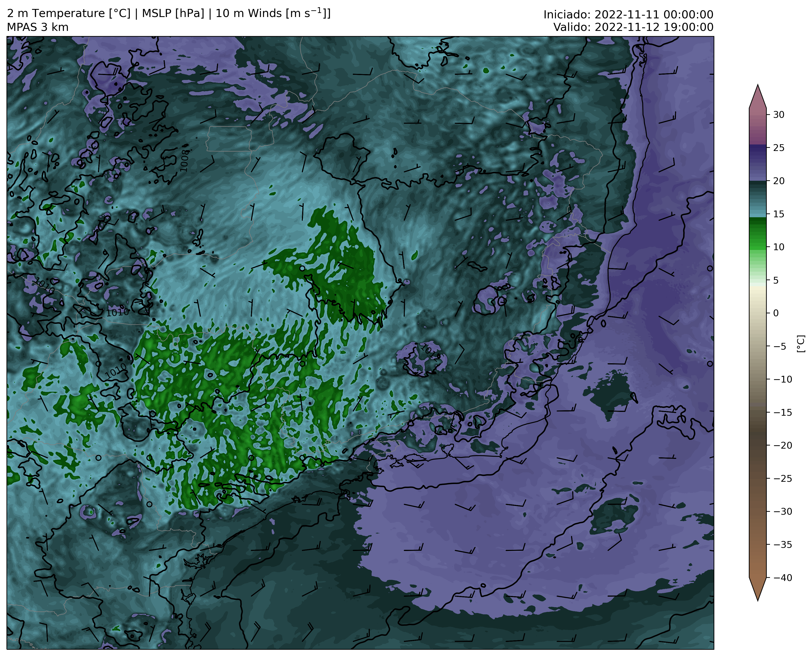Click the colorbar tick label 5
This screenshot has height=656, width=812.
point(776,280)
